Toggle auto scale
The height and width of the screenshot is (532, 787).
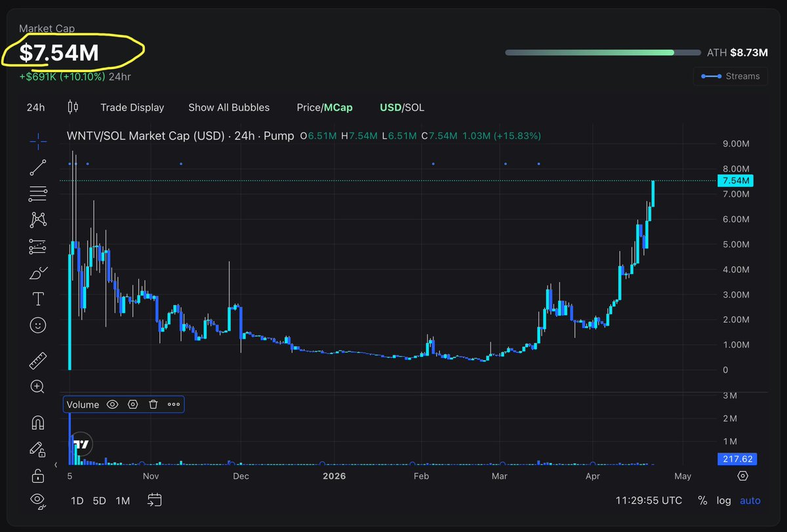click(750, 501)
